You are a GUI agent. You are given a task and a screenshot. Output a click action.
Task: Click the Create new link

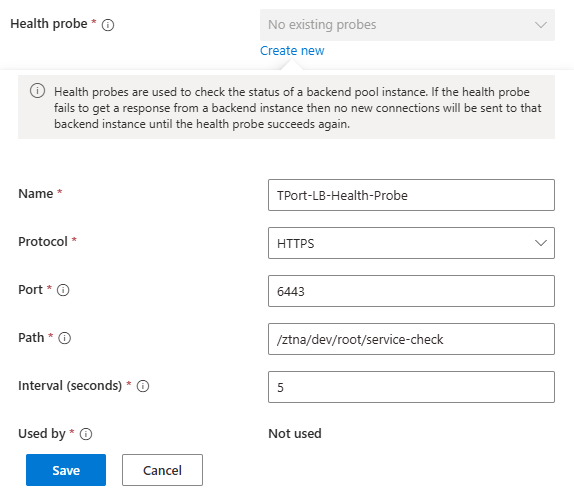(x=292, y=51)
